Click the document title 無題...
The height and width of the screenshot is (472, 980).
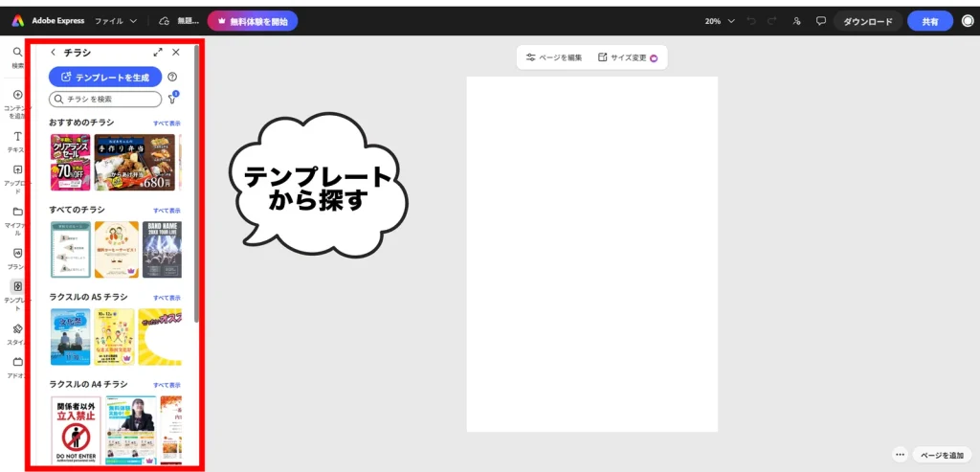click(189, 21)
